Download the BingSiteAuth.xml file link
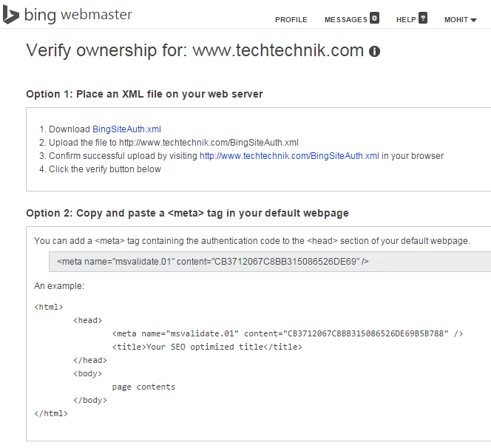 point(126,129)
